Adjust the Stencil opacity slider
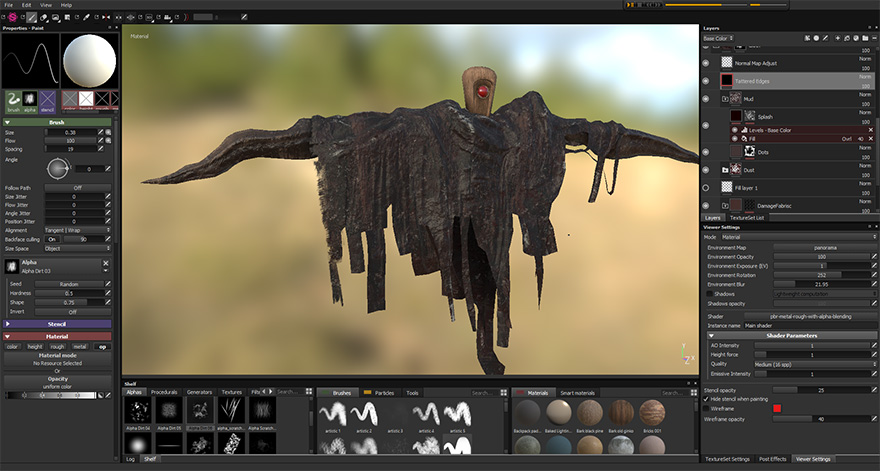This screenshot has height=471, width=880. coord(821,390)
